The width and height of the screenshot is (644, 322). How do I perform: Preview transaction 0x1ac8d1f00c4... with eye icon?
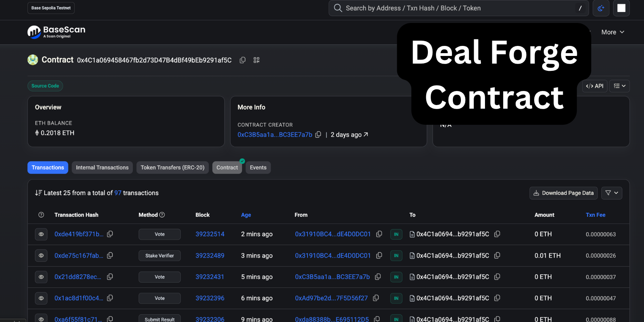(41, 298)
